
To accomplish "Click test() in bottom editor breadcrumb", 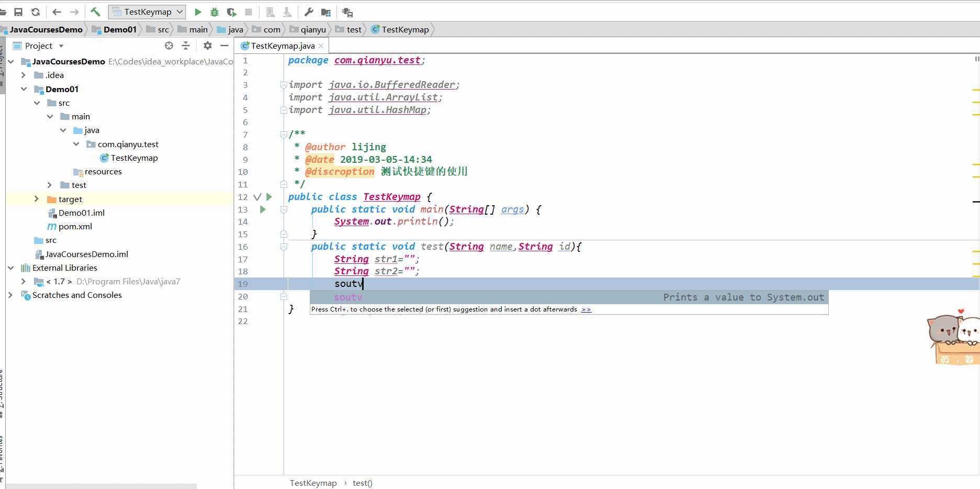I will pos(362,483).
